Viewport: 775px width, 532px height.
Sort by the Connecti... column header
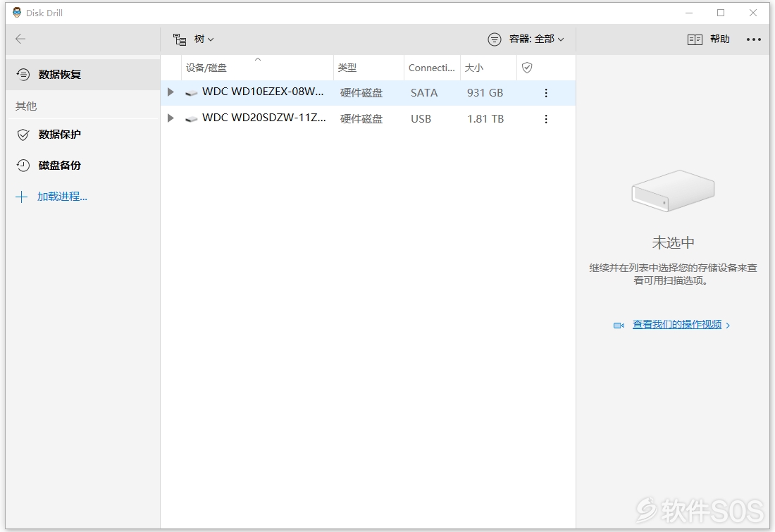[x=432, y=68]
